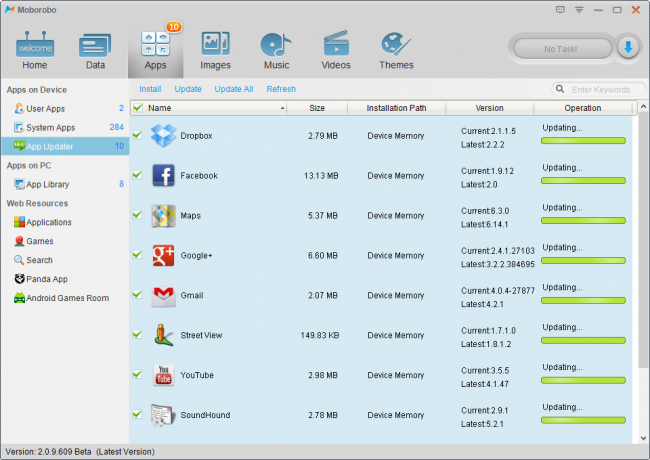Uncheck the Dropbox row checkbox
Screen dimensions: 650x460
tap(137, 135)
